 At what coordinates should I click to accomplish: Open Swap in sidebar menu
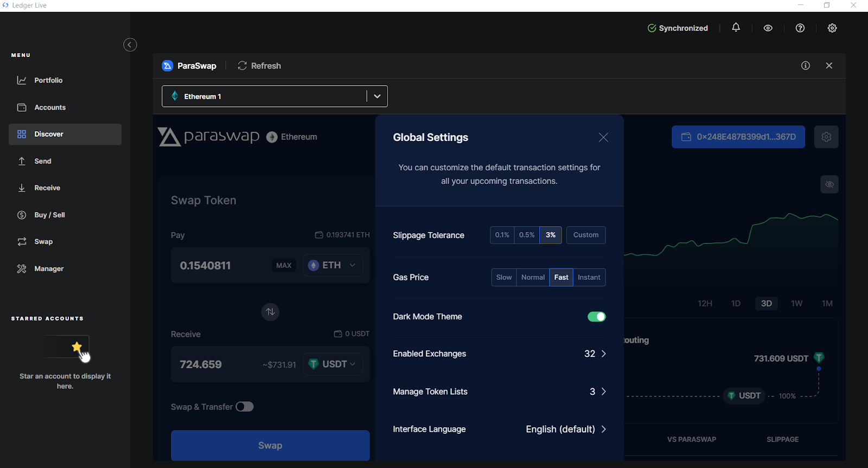tap(65, 241)
